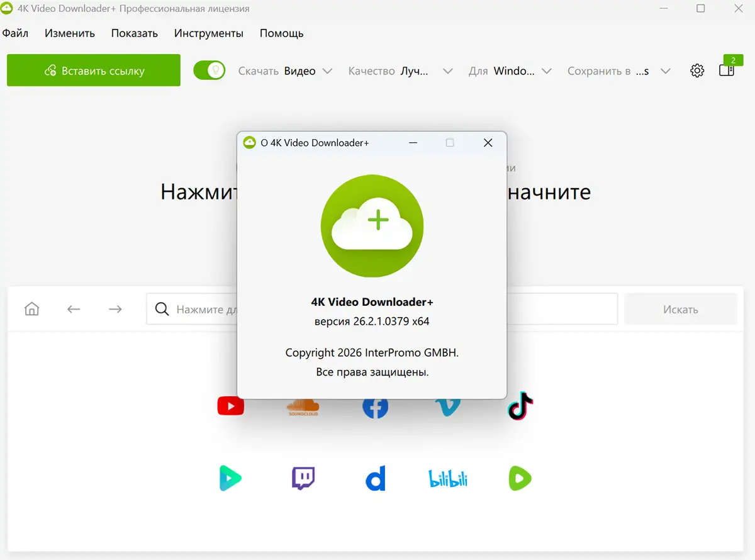Open settings gear icon in toolbar
The image size is (755, 560).
697,71
